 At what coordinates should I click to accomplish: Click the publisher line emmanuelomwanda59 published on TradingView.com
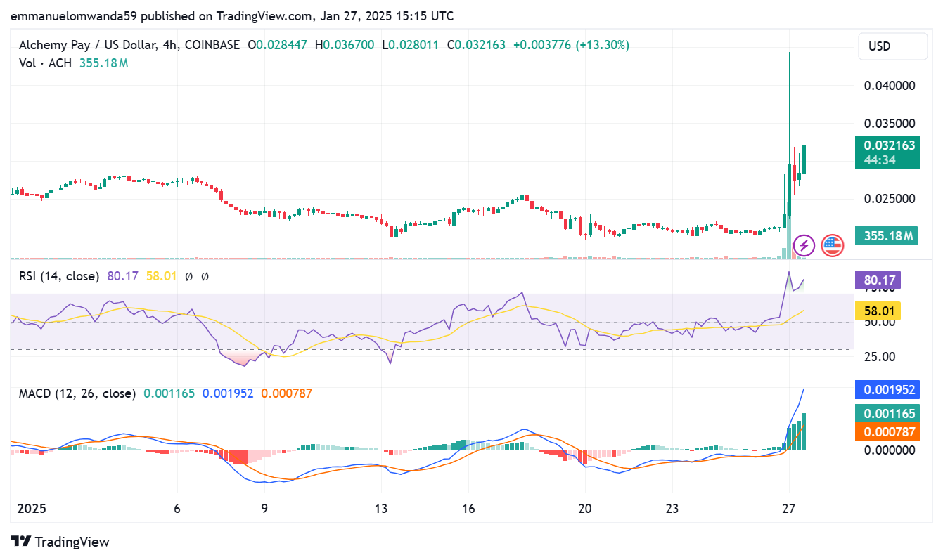[232, 15]
